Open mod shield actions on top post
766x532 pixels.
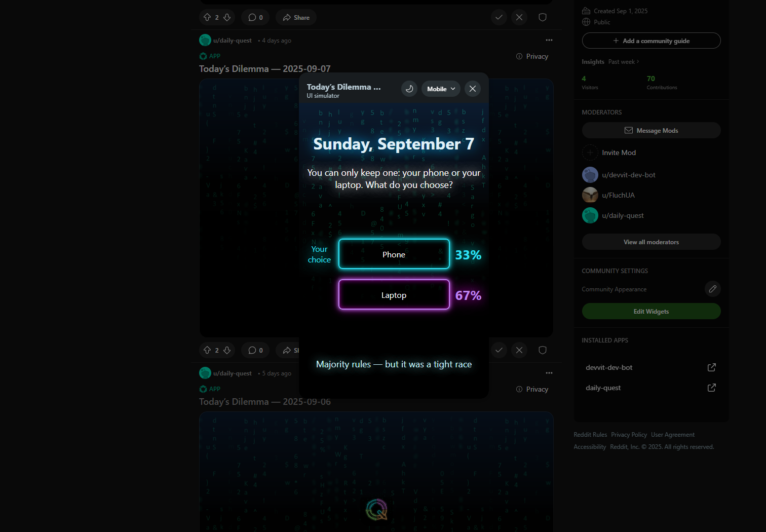(x=543, y=17)
